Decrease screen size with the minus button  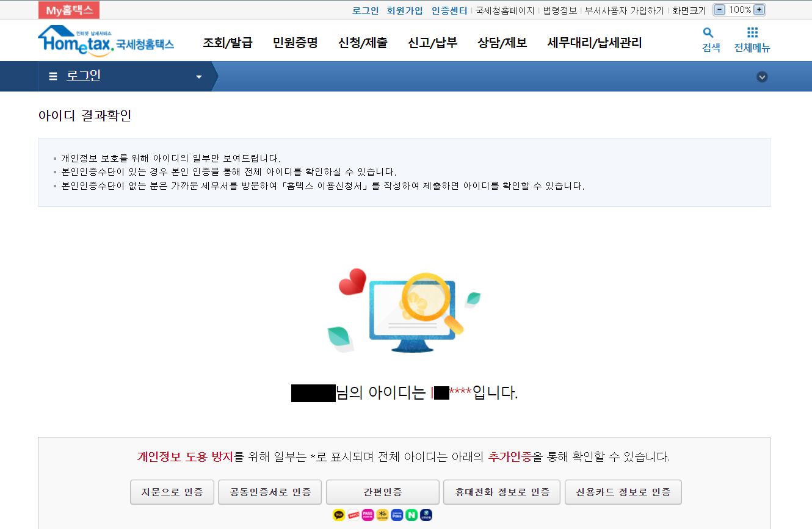pyautogui.click(x=720, y=10)
